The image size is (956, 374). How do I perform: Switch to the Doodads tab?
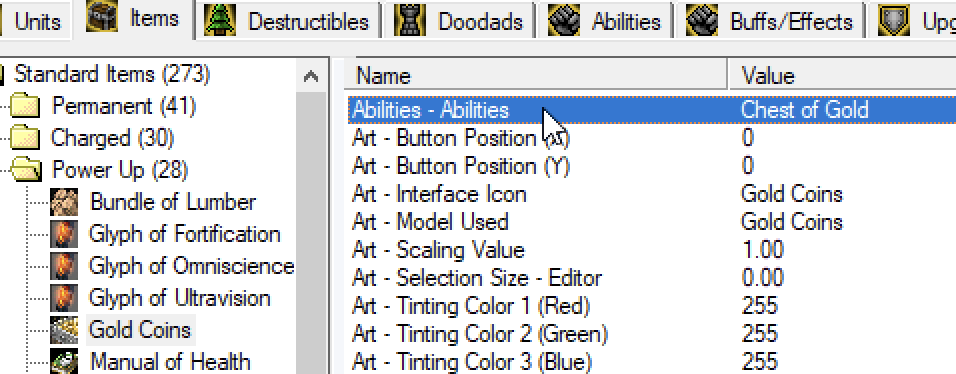tap(460, 22)
